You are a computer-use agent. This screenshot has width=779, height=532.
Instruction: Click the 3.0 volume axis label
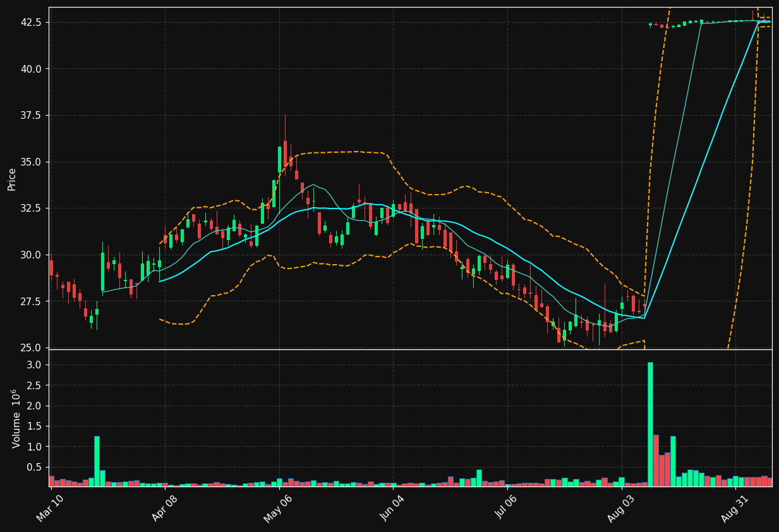[35, 365]
